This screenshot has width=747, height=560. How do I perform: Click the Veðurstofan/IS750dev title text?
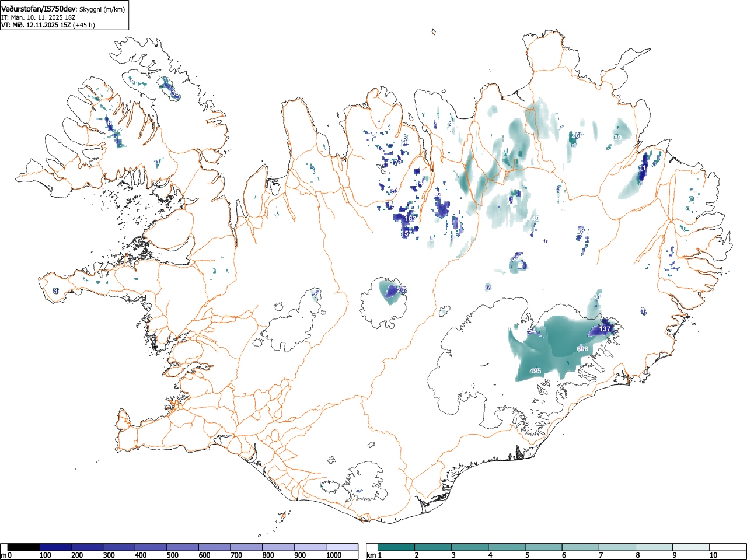(x=39, y=9)
